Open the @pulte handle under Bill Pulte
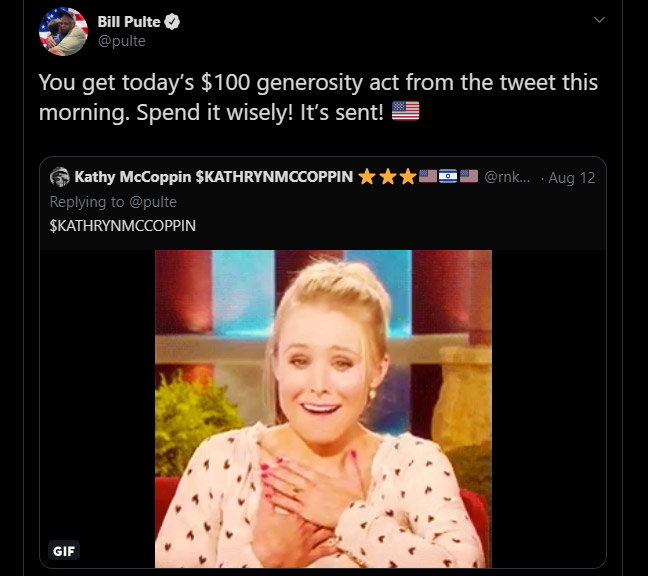This screenshot has height=576, width=648. click(122, 41)
